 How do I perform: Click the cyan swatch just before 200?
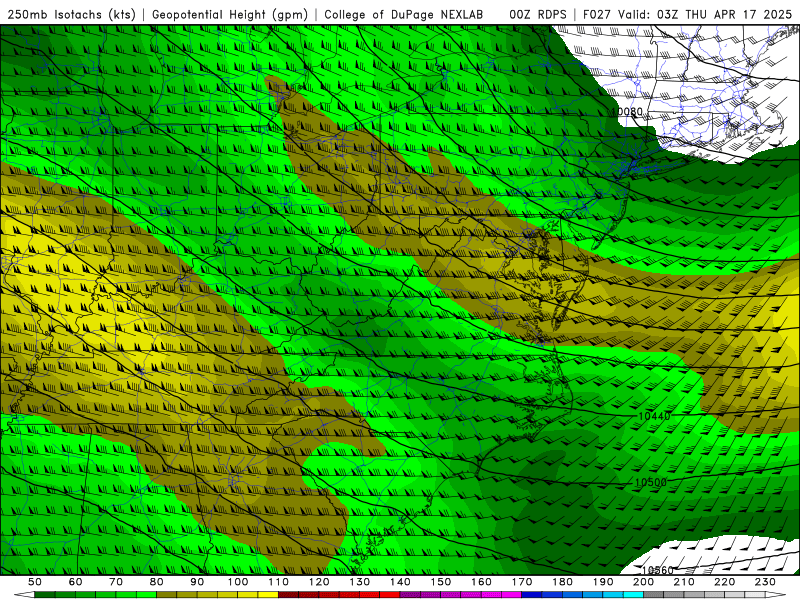633,595
